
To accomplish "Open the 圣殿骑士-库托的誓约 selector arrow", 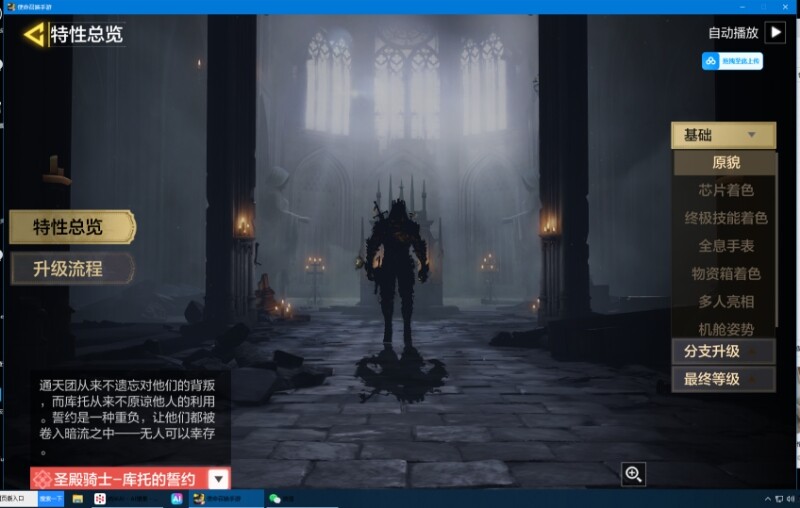I will [x=218, y=479].
